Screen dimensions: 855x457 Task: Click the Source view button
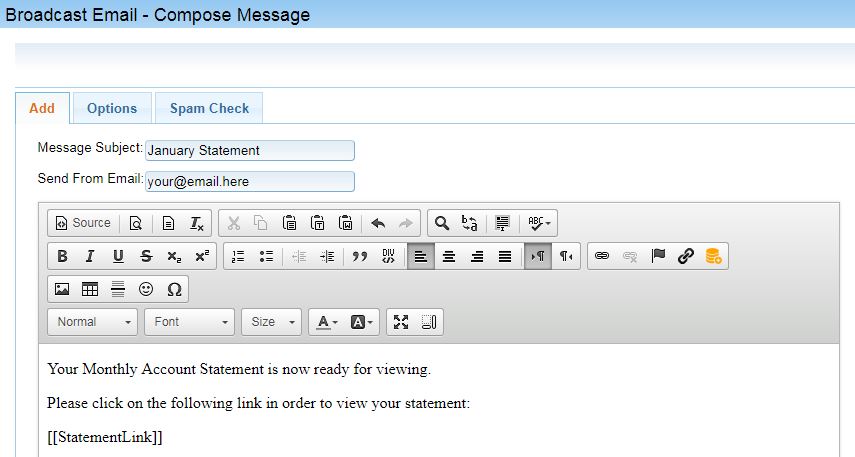(82, 223)
